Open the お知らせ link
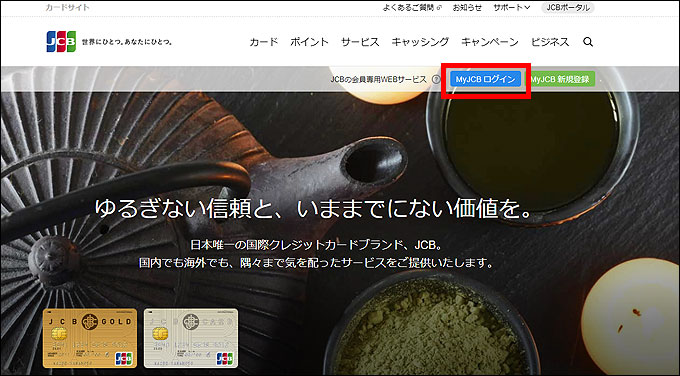The height and width of the screenshot is (376, 680). (467, 8)
